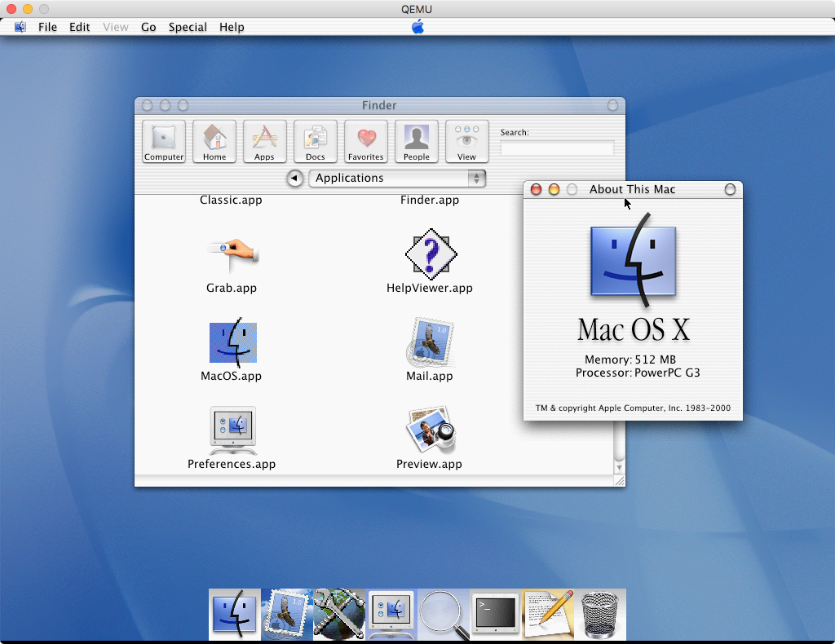This screenshot has width=835, height=644.
Task: Open the Go menu
Action: (x=148, y=27)
